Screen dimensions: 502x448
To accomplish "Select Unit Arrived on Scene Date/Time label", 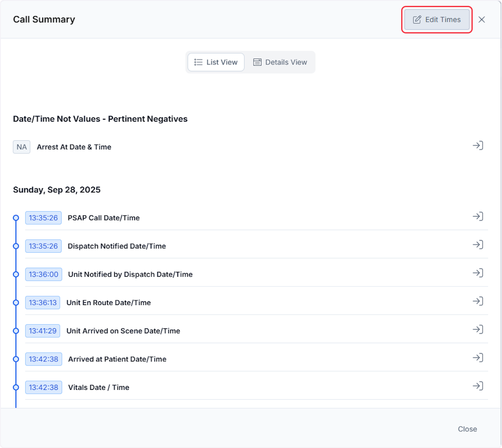I will (123, 331).
